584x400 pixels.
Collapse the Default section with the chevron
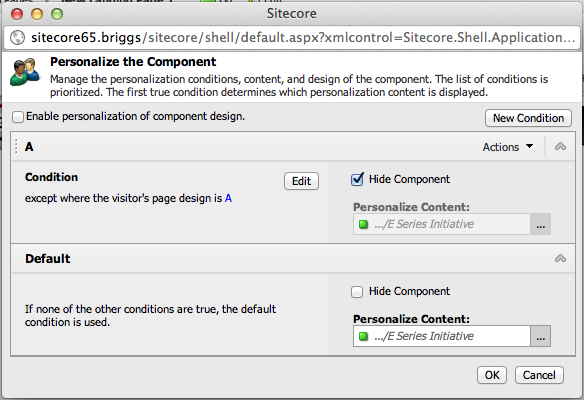(560, 258)
